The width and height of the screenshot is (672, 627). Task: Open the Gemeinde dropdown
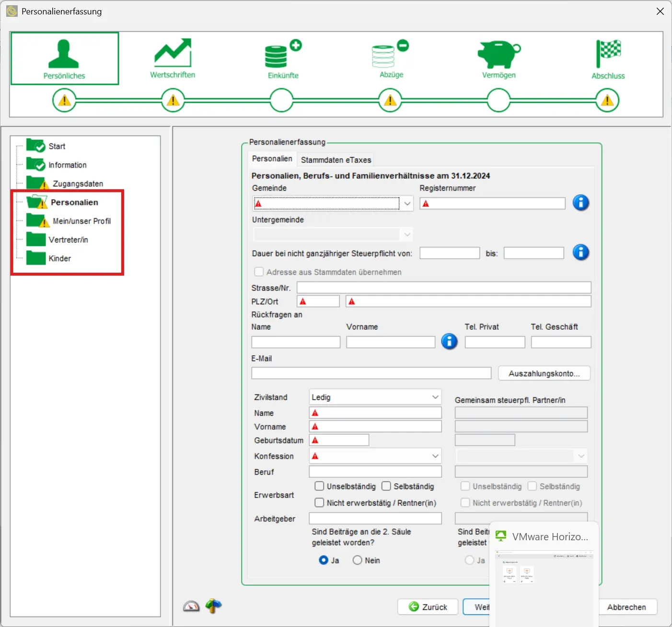pyautogui.click(x=407, y=203)
